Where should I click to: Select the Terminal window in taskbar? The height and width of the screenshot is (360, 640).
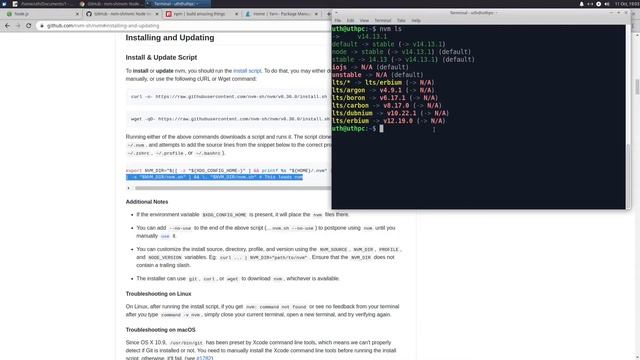coord(178,4)
